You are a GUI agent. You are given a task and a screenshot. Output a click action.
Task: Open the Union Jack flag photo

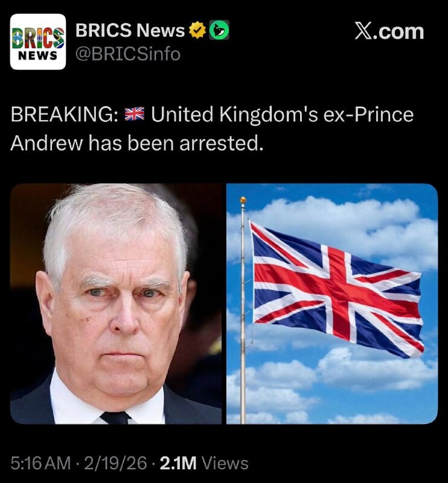[x=332, y=304]
